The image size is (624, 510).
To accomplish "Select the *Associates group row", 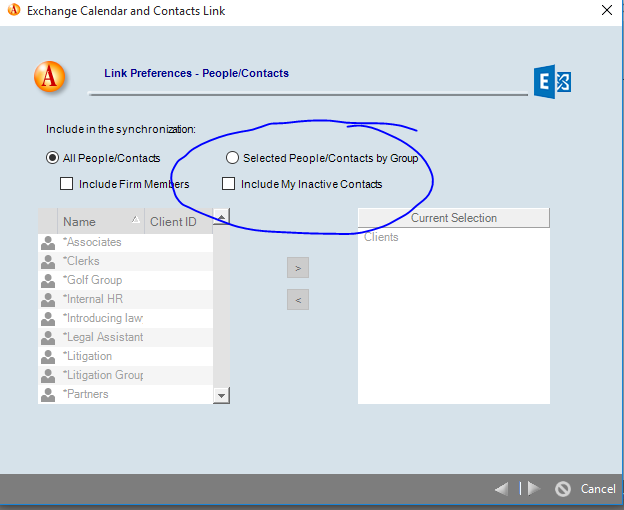I will (126, 242).
